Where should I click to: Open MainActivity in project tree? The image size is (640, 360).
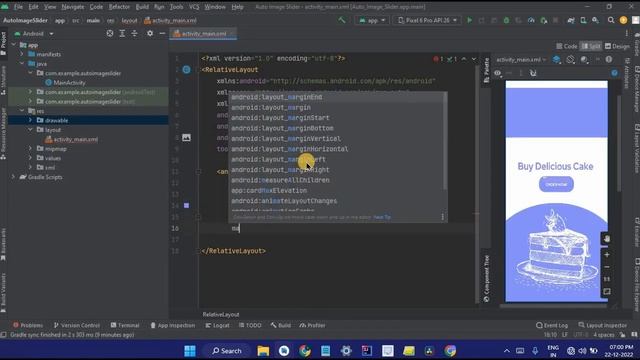69,82
